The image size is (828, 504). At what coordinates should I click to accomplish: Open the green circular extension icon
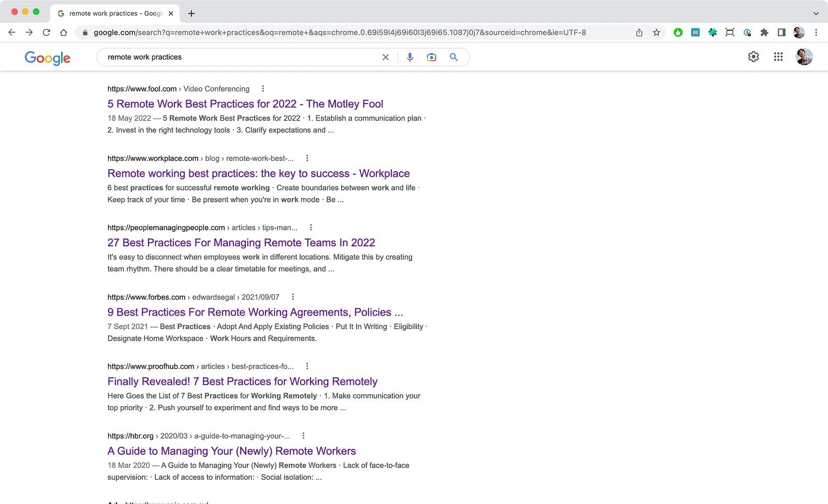coord(678,33)
